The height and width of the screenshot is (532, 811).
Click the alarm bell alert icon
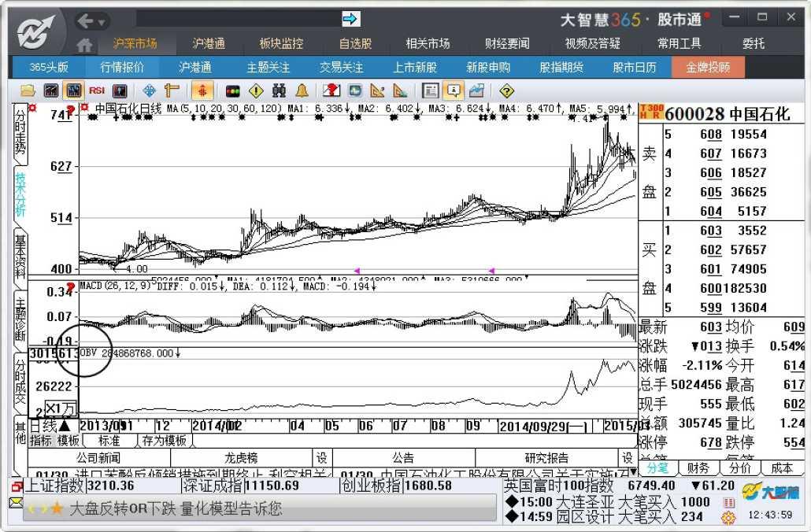(x=302, y=91)
